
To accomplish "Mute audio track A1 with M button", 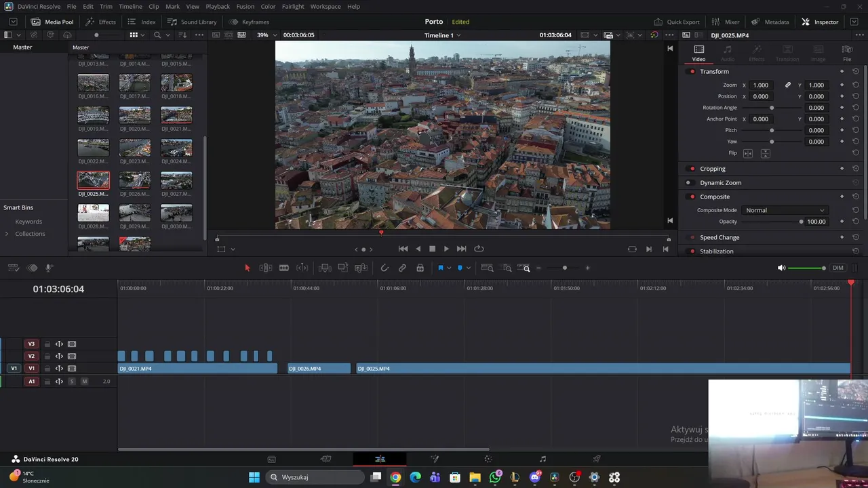I will coord(84,382).
